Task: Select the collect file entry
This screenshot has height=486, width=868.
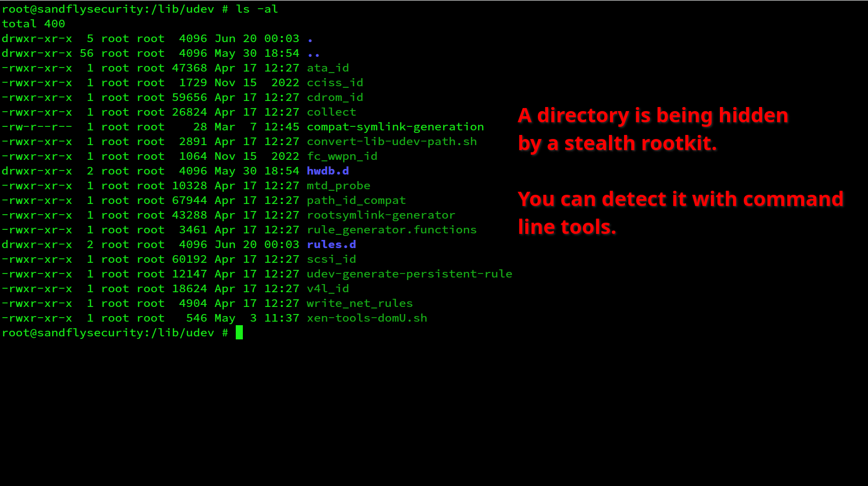Action: (x=331, y=112)
